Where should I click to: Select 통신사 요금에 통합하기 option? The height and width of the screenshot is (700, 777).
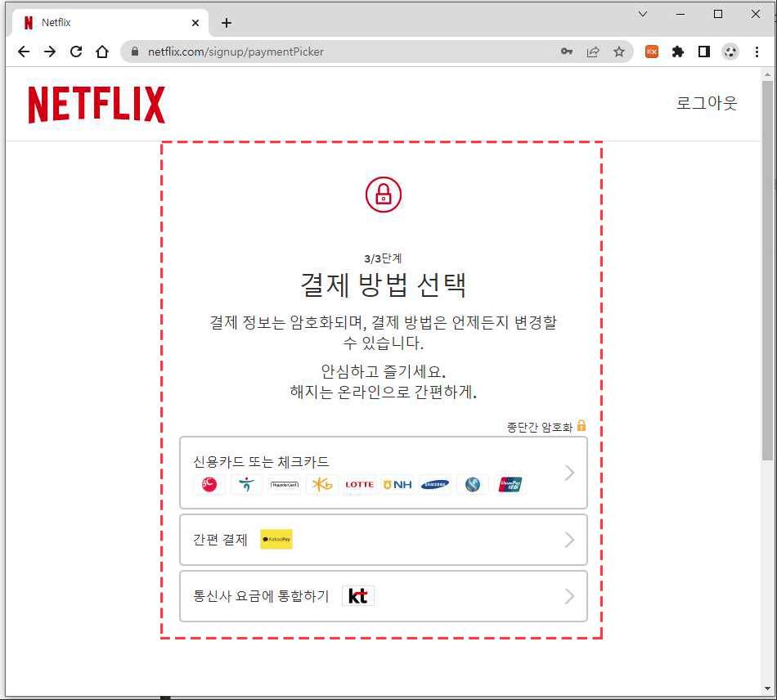point(384,596)
